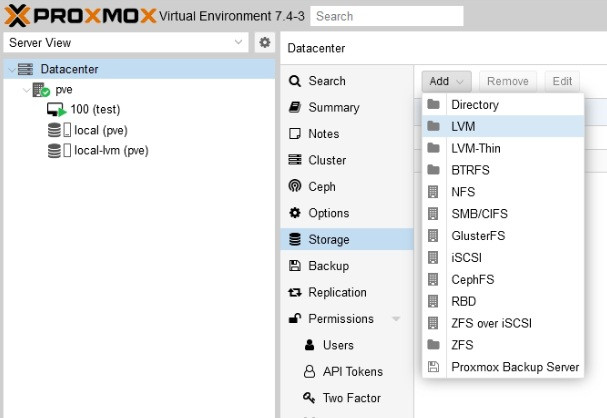Click the Users person icon
The height and width of the screenshot is (418, 607).
(309, 344)
